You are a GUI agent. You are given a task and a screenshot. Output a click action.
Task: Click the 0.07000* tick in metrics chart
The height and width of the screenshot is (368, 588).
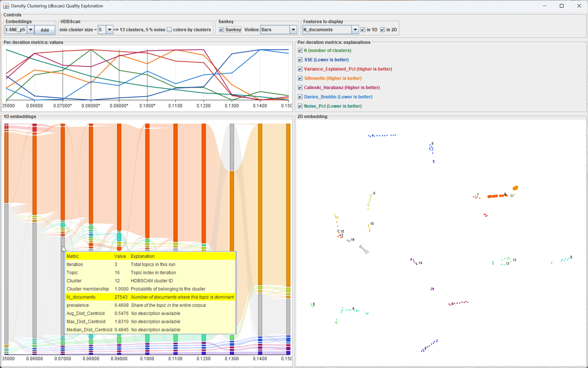[x=63, y=106]
